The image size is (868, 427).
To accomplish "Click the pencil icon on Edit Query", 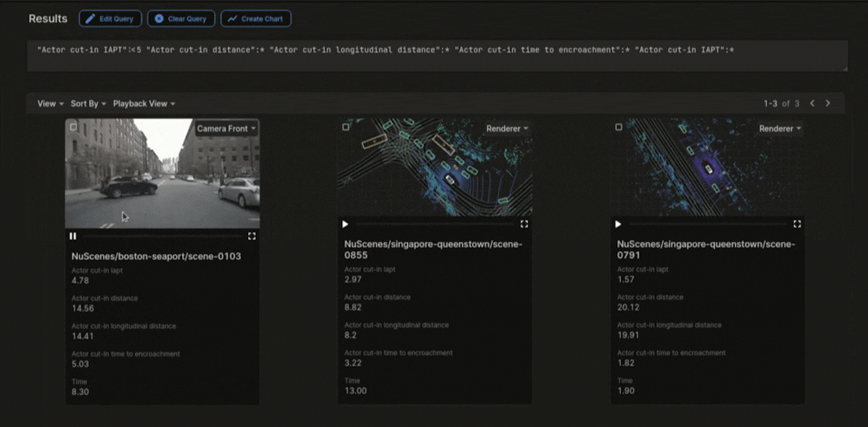I will coord(89,18).
